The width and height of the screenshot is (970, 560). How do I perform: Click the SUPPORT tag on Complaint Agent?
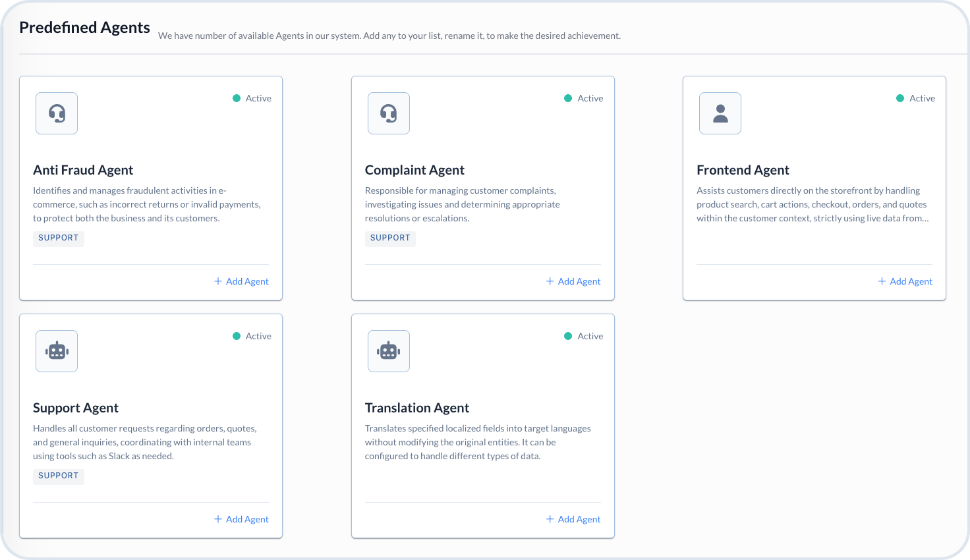point(390,238)
